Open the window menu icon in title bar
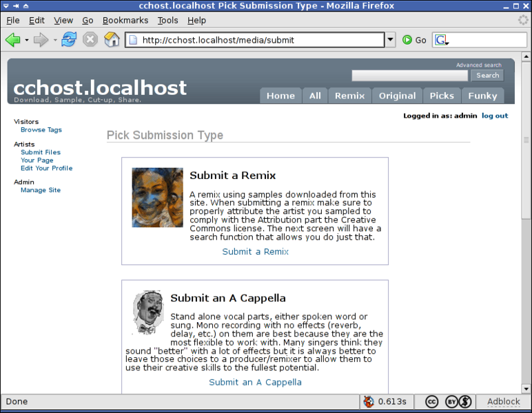532x413 pixels. [6, 6]
